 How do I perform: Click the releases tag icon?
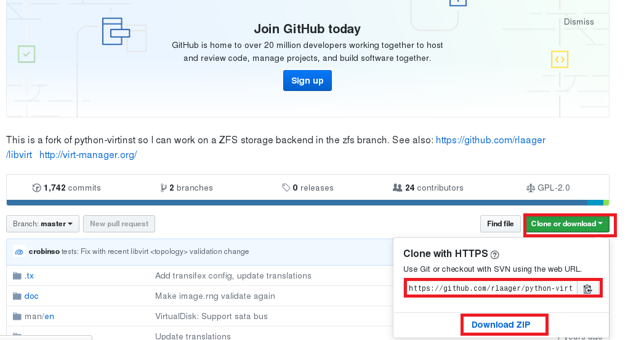coord(286,188)
